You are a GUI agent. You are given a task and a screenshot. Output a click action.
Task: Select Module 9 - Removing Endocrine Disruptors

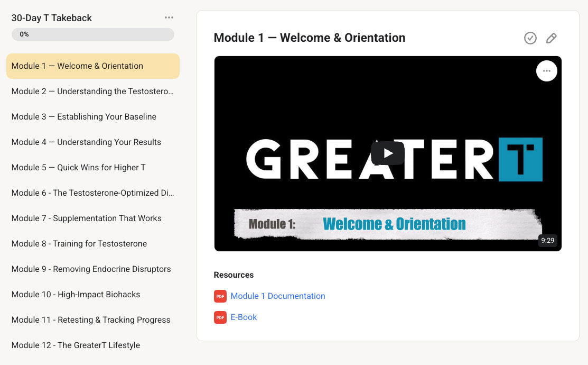pyautogui.click(x=91, y=269)
